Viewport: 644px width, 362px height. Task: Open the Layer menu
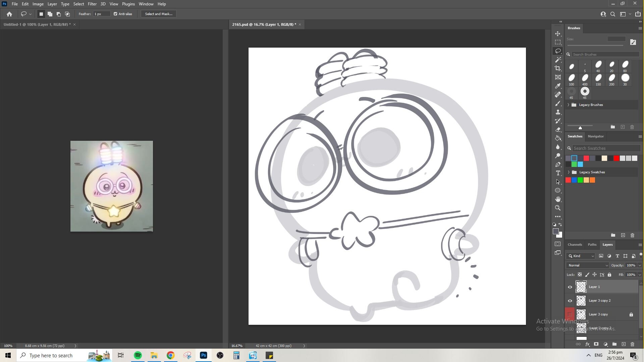tap(52, 4)
